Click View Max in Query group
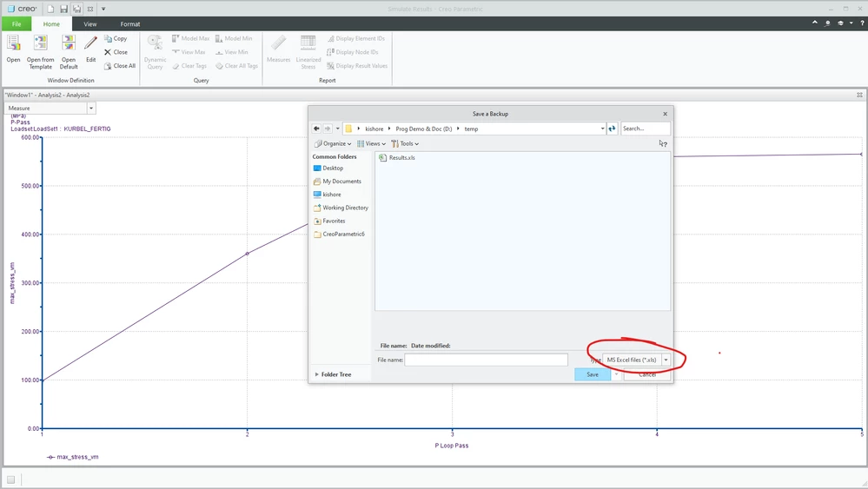This screenshot has width=868, height=489. 189,52
